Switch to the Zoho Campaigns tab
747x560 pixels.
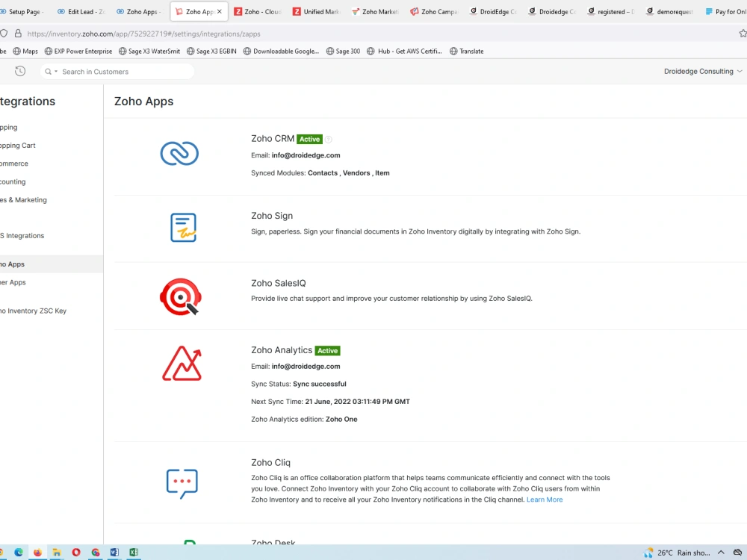click(x=434, y=11)
